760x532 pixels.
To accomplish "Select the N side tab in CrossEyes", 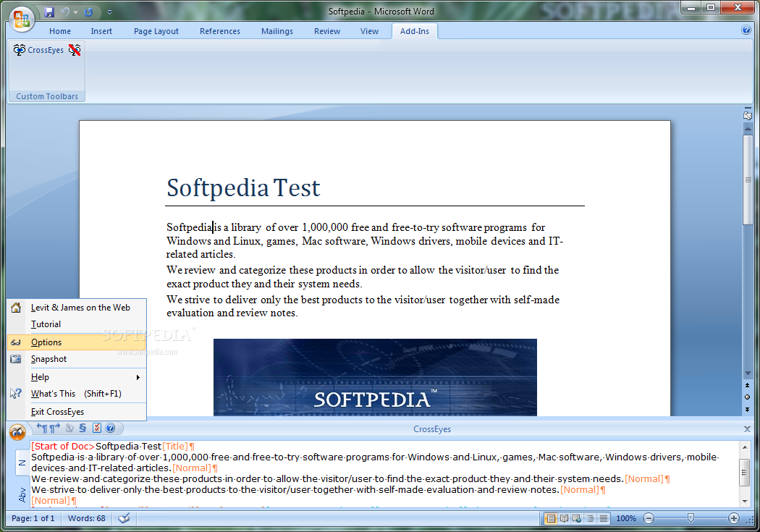I will (x=22, y=463).
